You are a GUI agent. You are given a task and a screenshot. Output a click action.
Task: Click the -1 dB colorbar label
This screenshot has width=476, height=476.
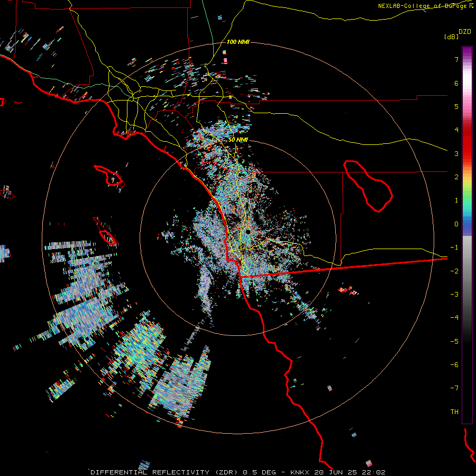tap(454, 248)
